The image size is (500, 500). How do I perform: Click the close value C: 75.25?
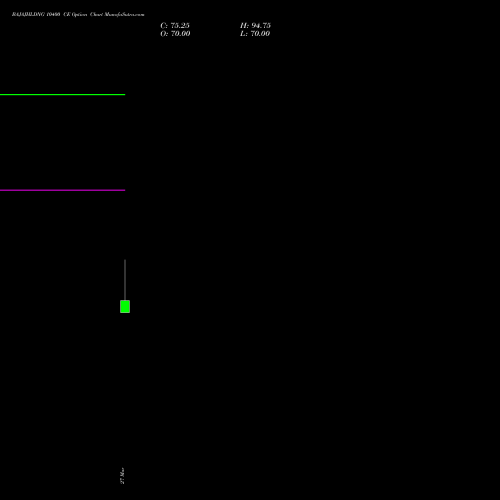coord(175,26)
